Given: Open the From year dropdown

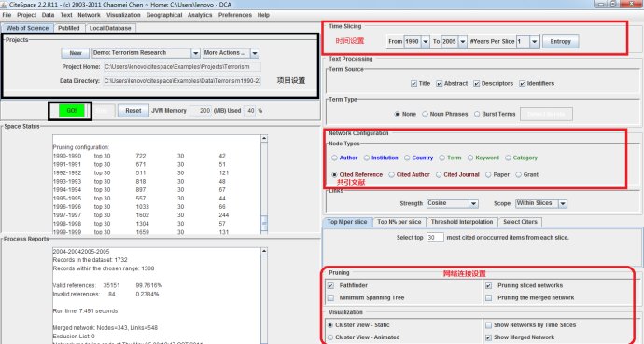Looking at the screenshot, I should (x=426, y=41).
